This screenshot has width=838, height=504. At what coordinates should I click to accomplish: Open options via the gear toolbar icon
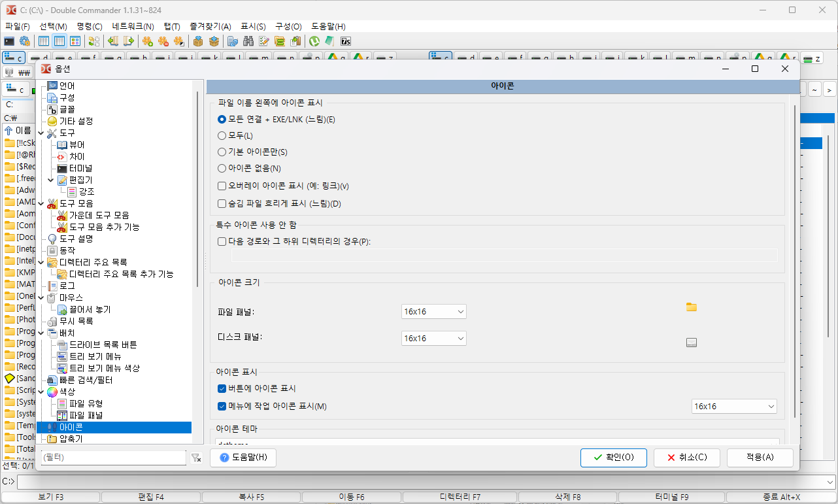tap(24, 41)
